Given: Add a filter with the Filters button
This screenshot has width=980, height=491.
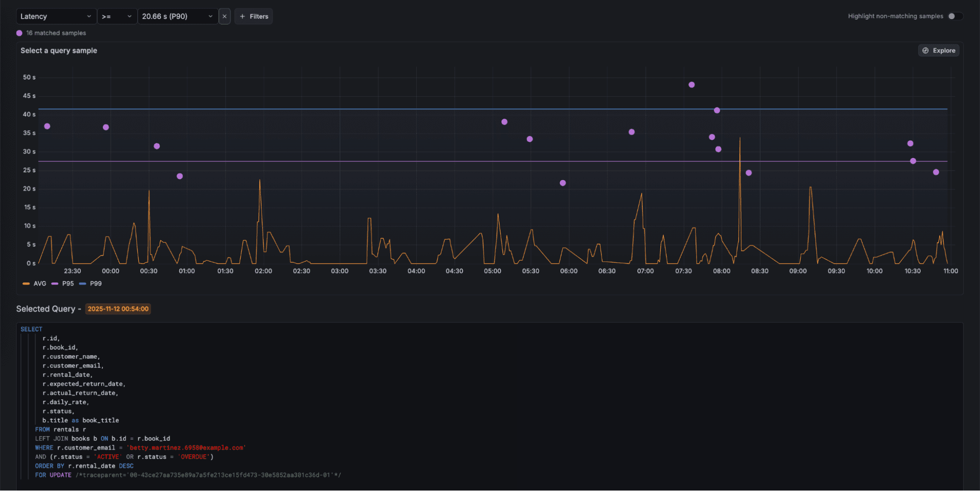Looking at the screenshot, I should [253, 16].
